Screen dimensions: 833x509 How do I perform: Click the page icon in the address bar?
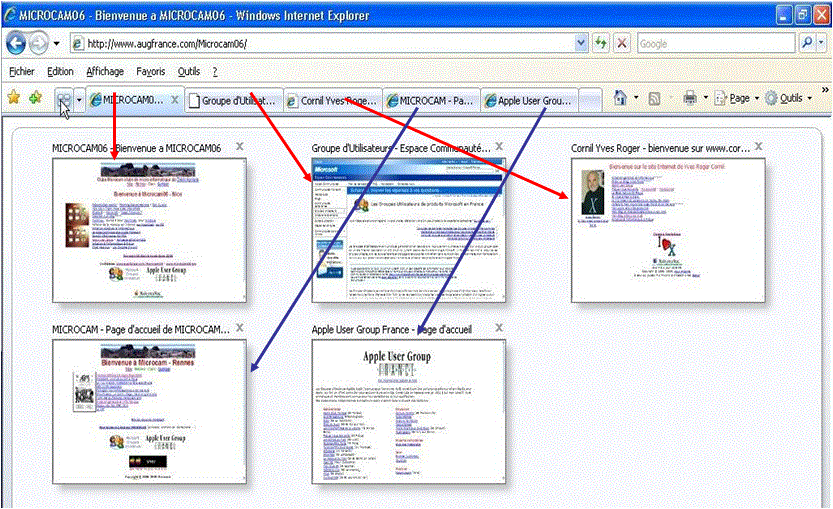tap(78, 44)
